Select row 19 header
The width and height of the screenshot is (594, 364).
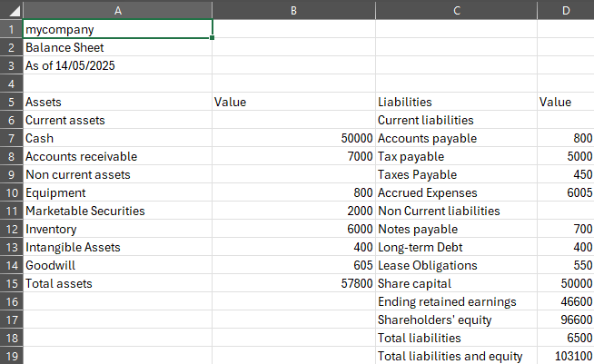pyautogui.click(x=12, y=356)
